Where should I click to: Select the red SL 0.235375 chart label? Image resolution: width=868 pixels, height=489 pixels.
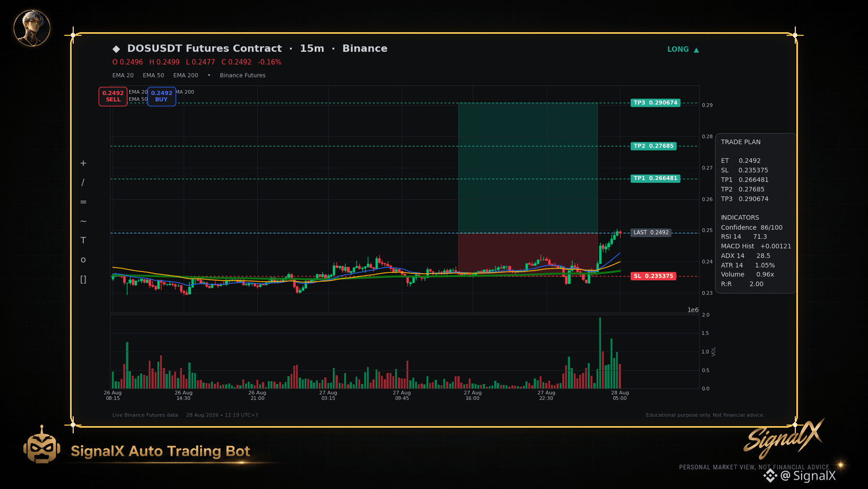pos(653,276)
